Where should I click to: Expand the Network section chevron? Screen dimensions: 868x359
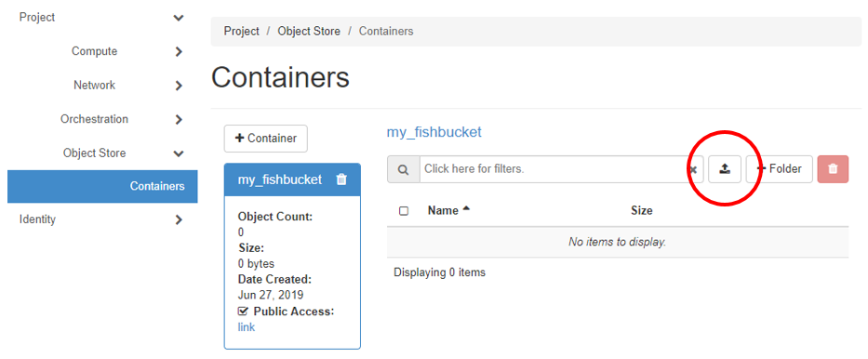pyautogui.click(x=179, y=86)
